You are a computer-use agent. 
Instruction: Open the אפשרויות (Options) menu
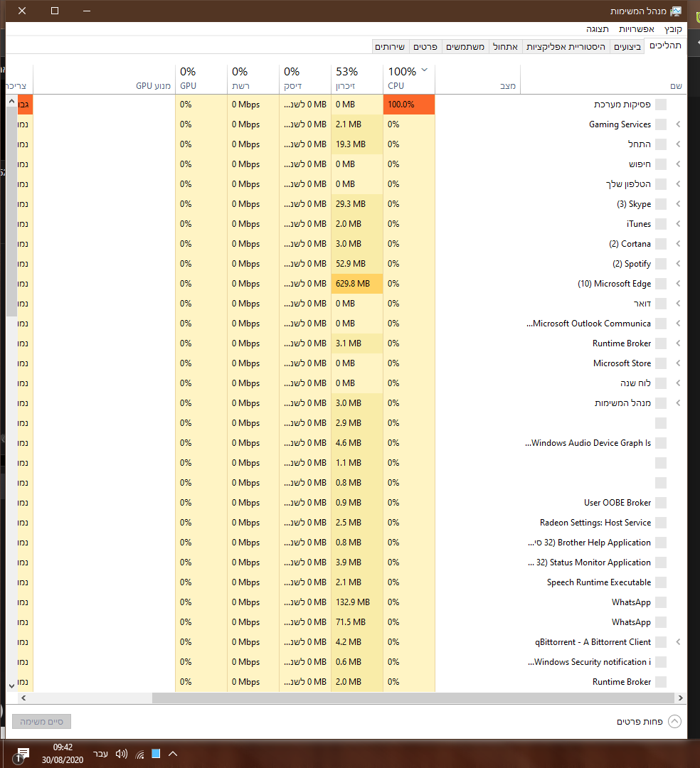click(x=636, y=28)
